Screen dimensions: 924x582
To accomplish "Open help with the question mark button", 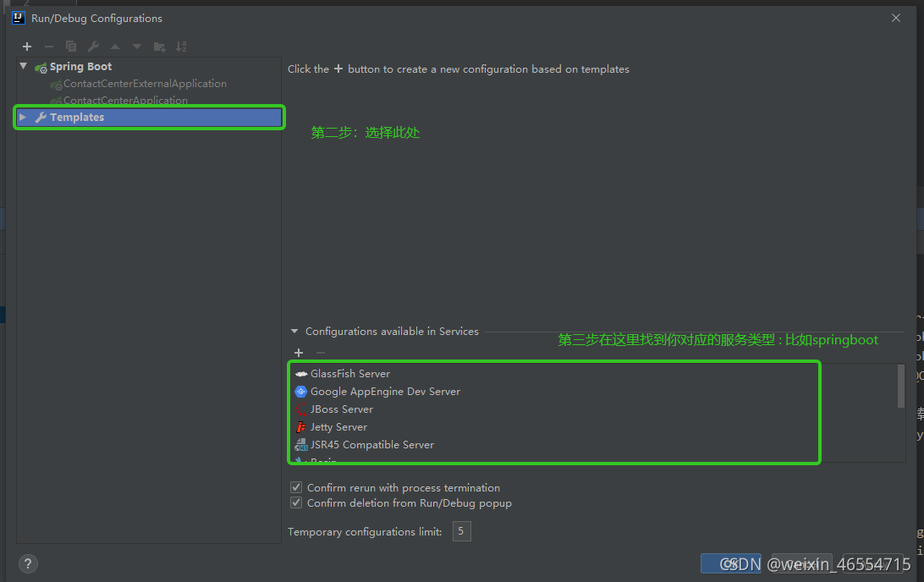I will click(x=28, y=564).
